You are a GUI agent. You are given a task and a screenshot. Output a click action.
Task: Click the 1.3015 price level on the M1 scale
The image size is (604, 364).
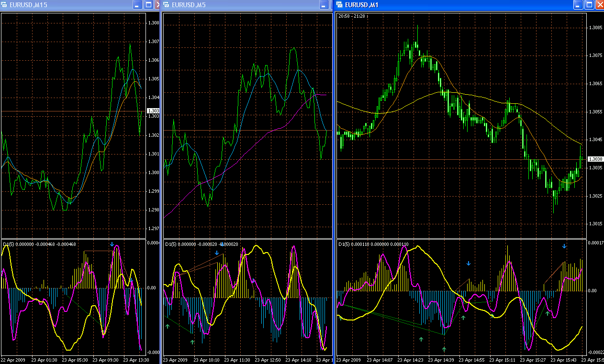coord(595,224)
